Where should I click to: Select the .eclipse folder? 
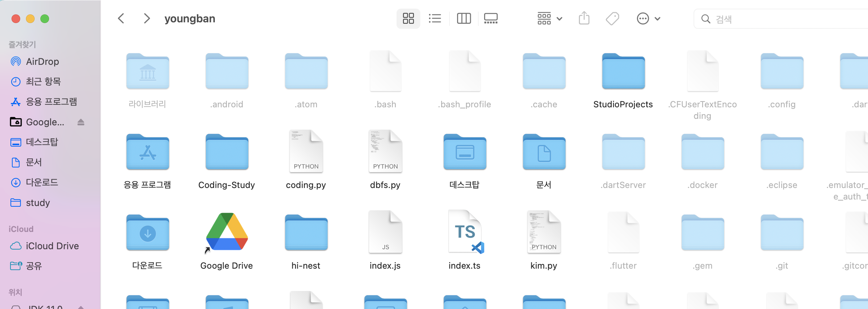point(782,152)
